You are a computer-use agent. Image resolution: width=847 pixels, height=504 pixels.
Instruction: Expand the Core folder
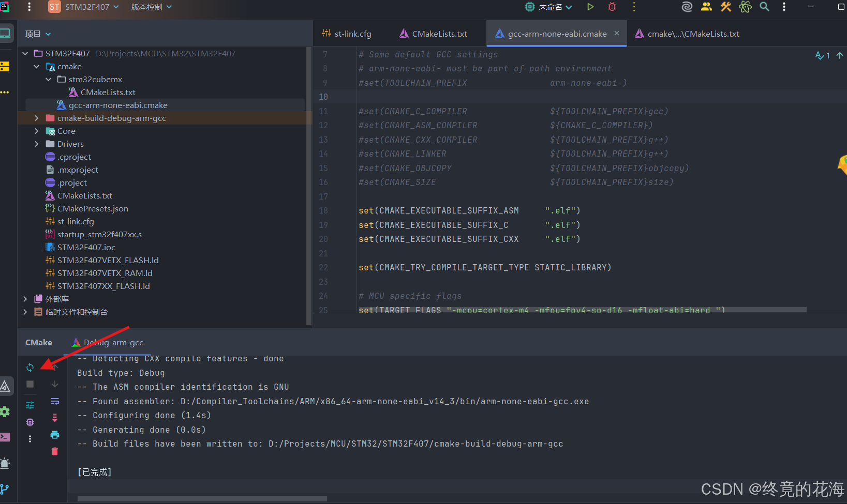[x=36, y=131]
